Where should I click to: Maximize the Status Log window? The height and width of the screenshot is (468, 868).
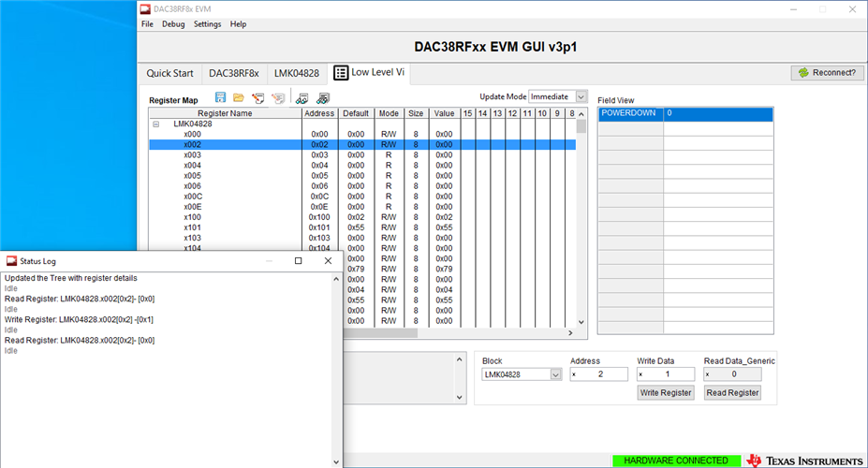point(299,260)
